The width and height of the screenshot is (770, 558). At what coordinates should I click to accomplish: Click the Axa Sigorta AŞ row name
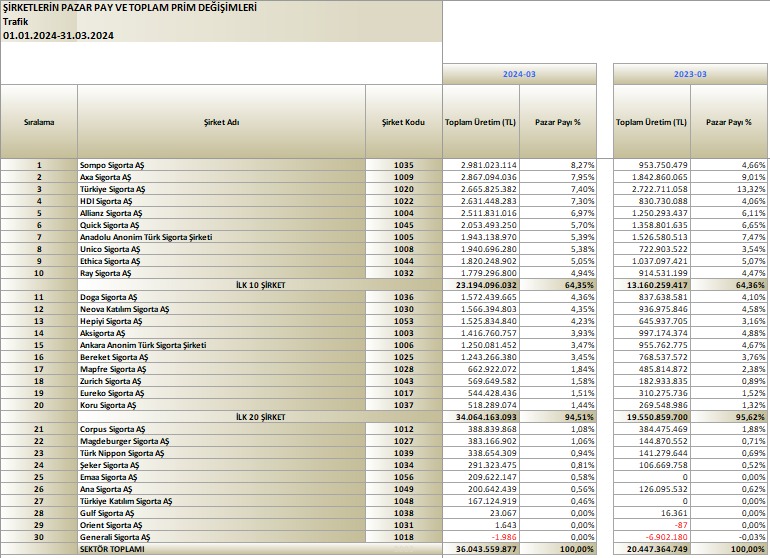221,177
